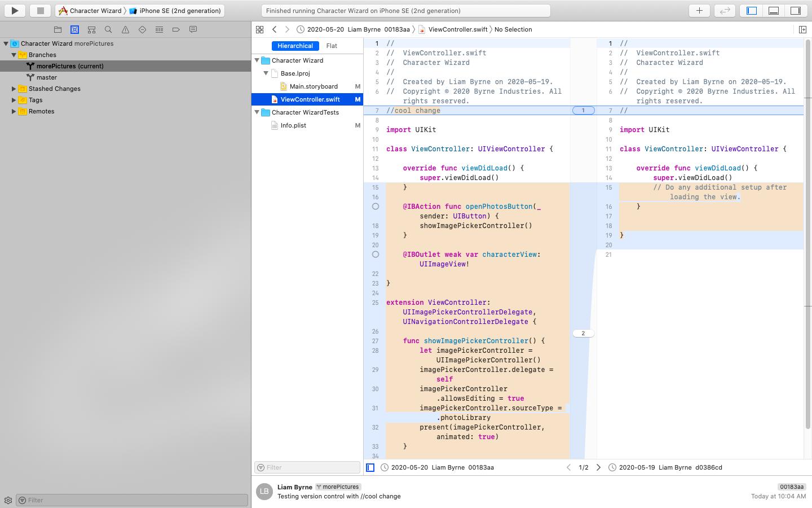Screen dimensions: 812x508
Task: Collapse Character Wizard folder in file list
Action: click(257, 60)
